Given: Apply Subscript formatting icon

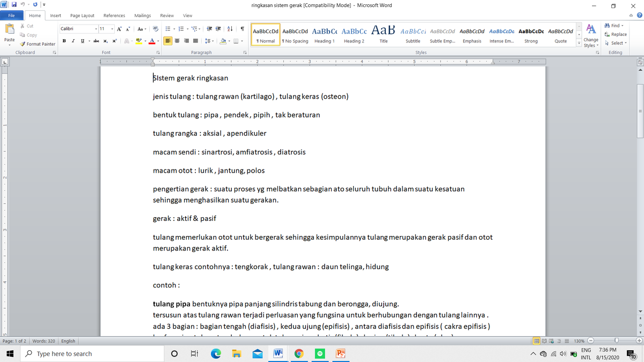Looking at the screenshot, I should pyautogui.click(x=106, y=41).
